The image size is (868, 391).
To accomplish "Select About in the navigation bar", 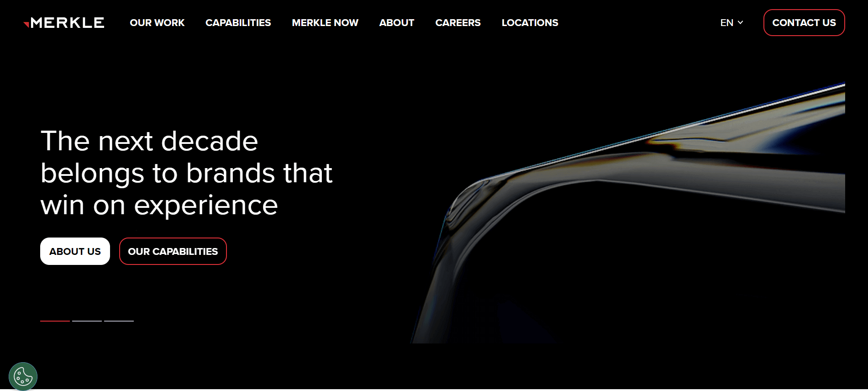I will click(397, 23).
